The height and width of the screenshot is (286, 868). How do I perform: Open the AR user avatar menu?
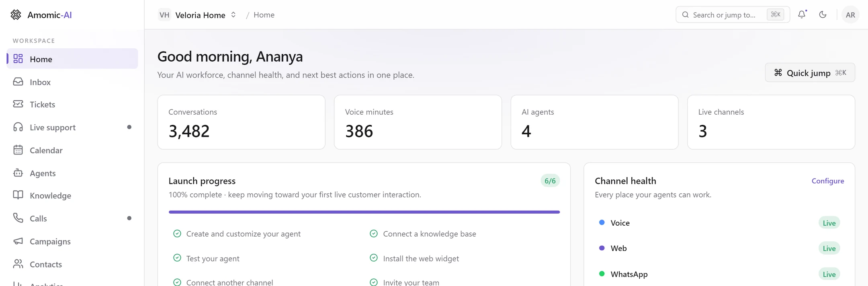pyautogui.click(x=850, y=15)
